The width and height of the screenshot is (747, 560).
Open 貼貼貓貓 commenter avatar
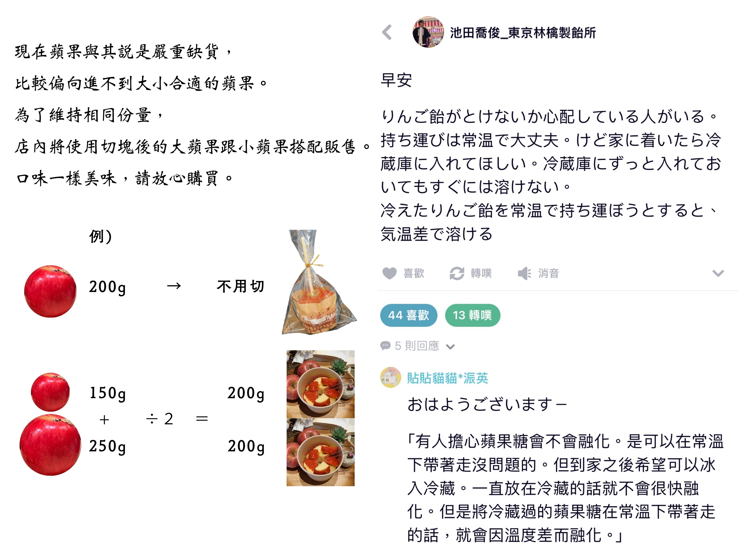[x=390, y=377]
